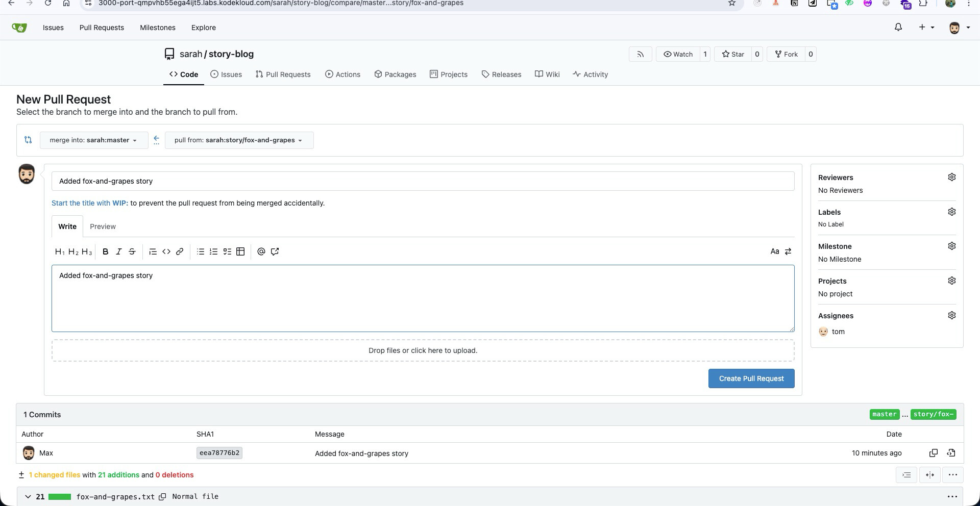This screenshot has width=980, height=506.
Task: Apply bold formatting in the editor
Action: click(x=106, y=251)
